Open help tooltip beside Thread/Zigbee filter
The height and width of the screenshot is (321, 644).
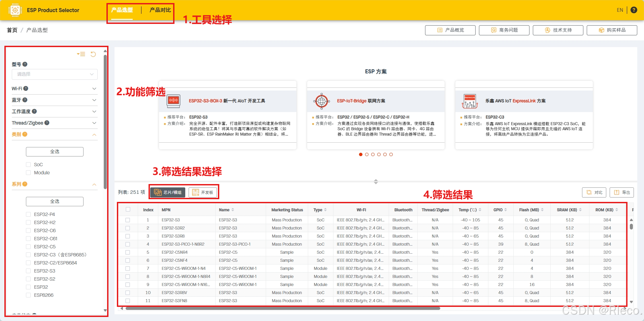click(47, 123)
